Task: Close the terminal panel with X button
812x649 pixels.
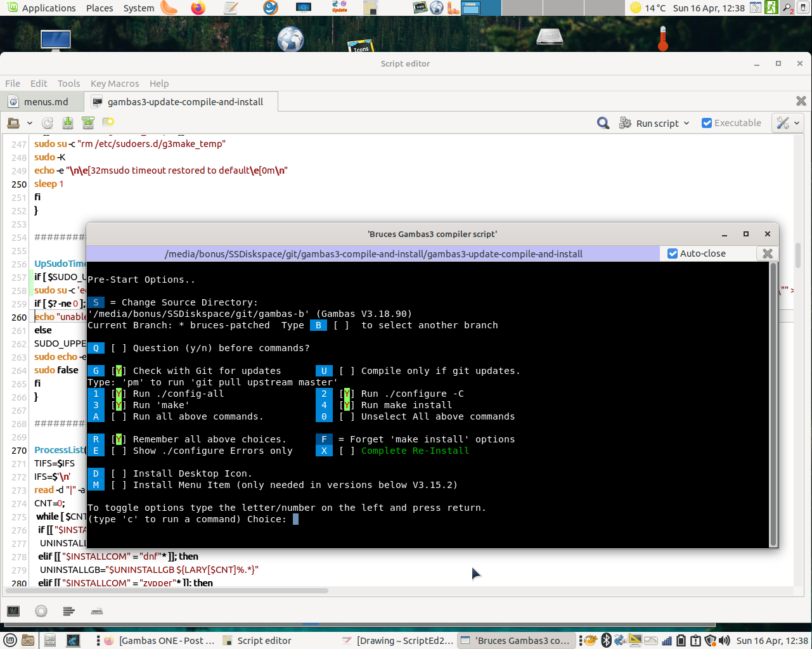Action: click(x=767, y=254)
